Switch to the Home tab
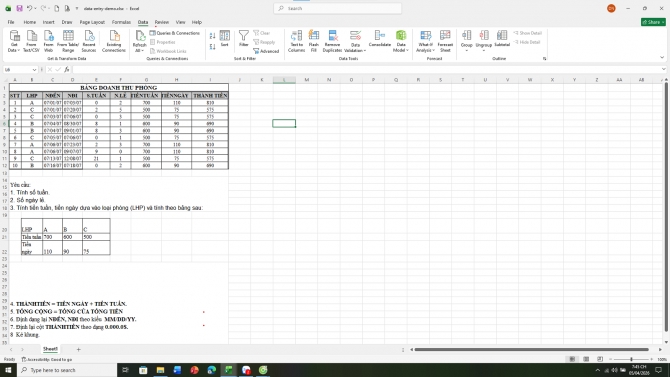 (29, 22)
